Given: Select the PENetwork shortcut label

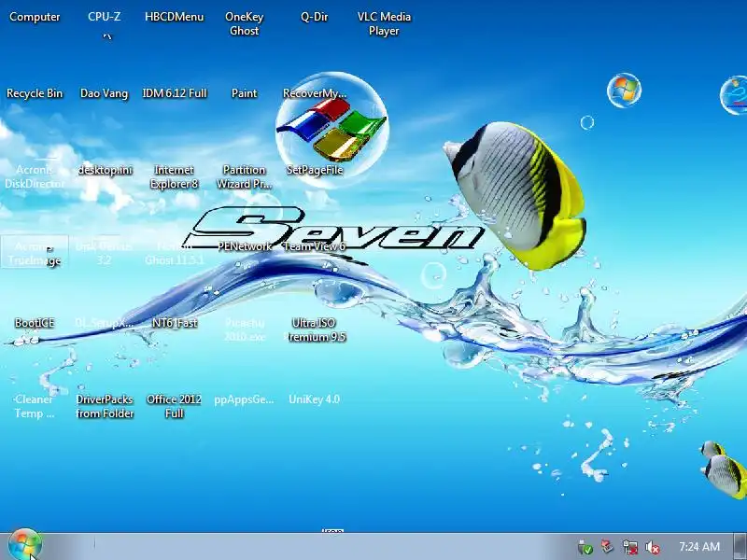Looking at the screenshot, I should click(245, 246).
